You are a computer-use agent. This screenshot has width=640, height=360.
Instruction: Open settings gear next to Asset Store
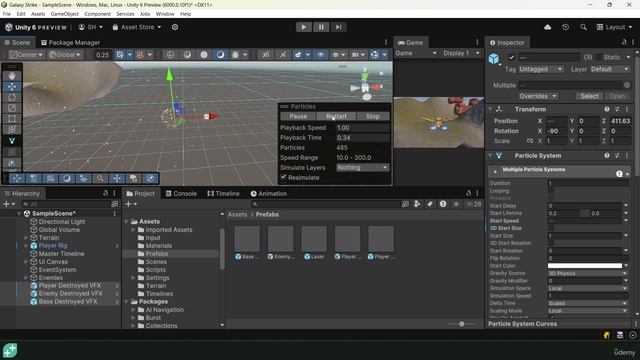click(175, 27)
